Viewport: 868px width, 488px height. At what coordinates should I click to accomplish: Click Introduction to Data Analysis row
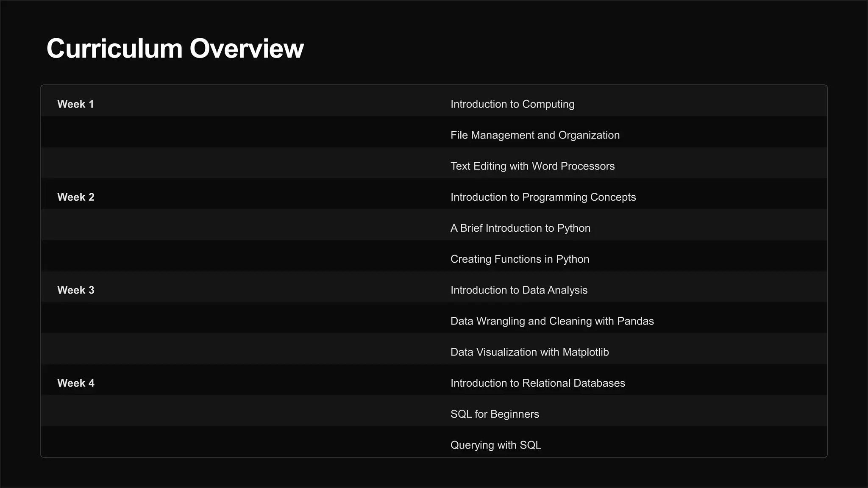pyautogui.click(x=518, y=290)
